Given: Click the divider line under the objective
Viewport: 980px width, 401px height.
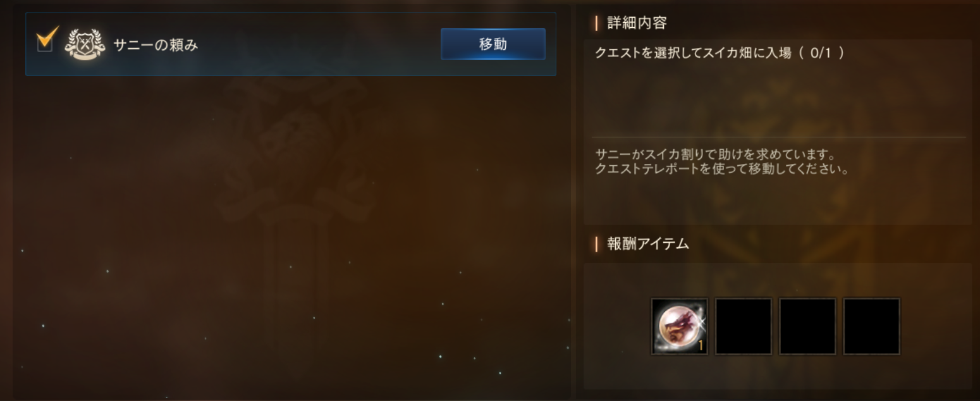Looking at the screenshot, I should point(779,137).
